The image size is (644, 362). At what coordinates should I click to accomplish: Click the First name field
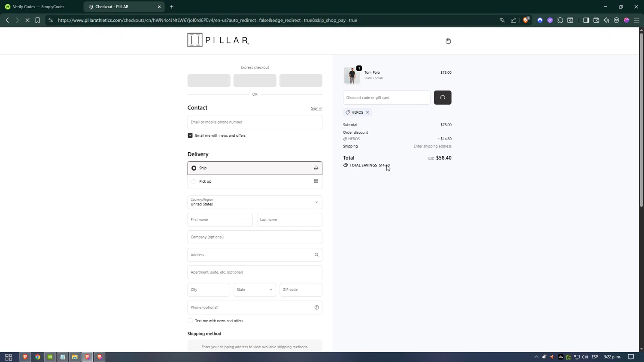pos(220,220)
